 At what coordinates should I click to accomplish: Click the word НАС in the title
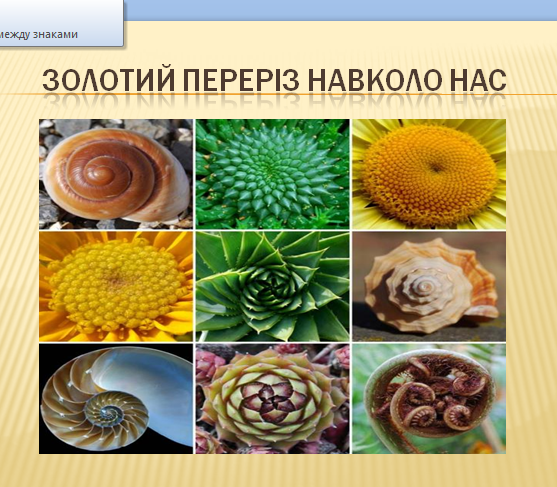478,80
